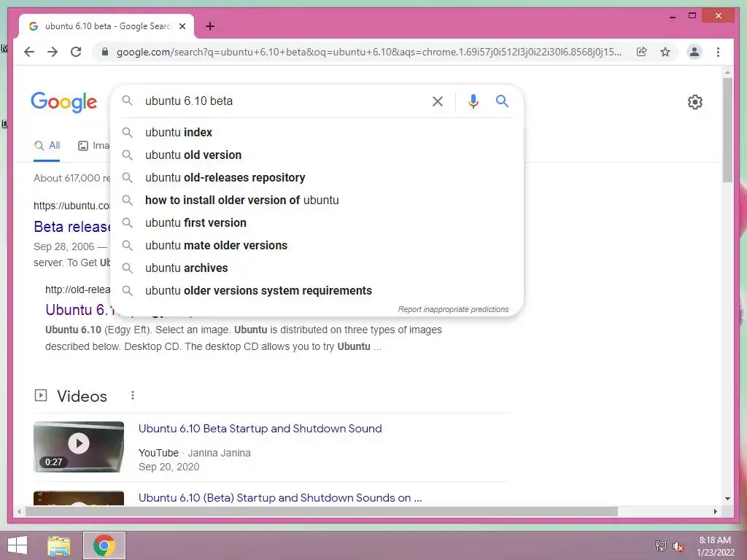
Task: Click the http://old-relea result URL
Action: pos(77,289)
